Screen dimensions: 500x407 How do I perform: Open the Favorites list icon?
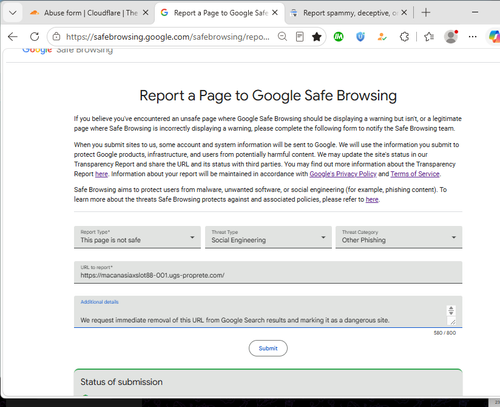click(429, 37)
